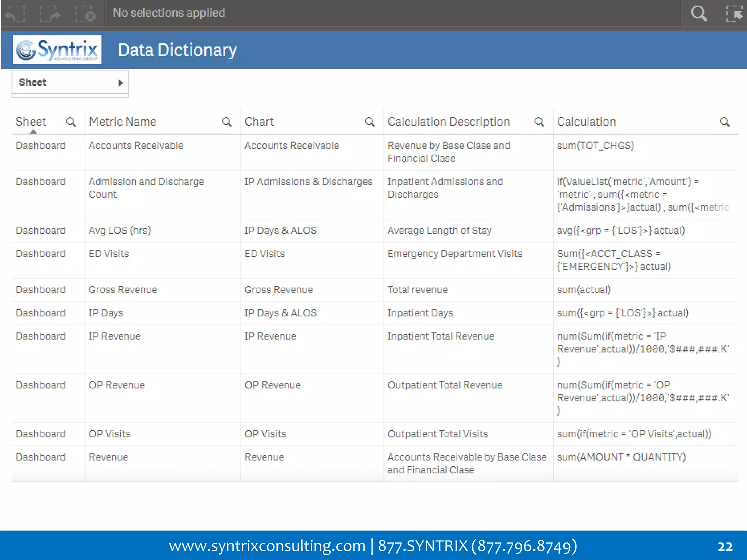The width and height of the screenshot is (747, 560).
Task: Sort by the Sheet column header
Action: tap(31, 122)
